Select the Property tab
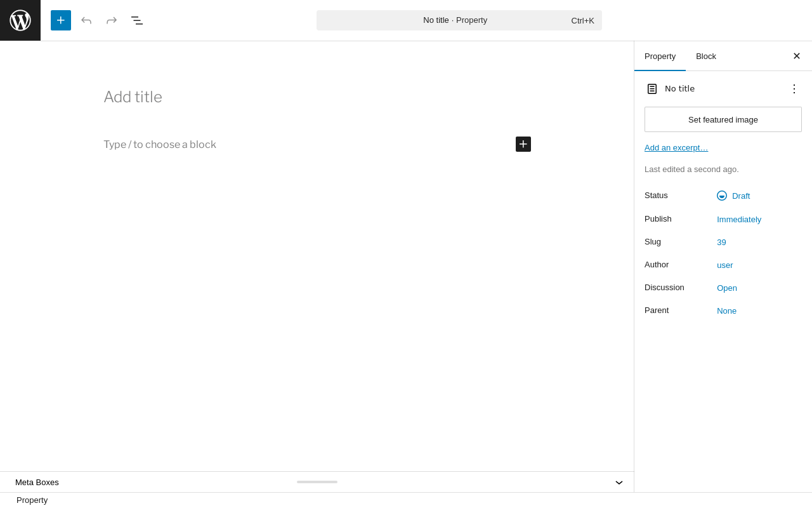The height and width of the screenshot is (508, 812). pyautogui.click(x=660, y=56)
